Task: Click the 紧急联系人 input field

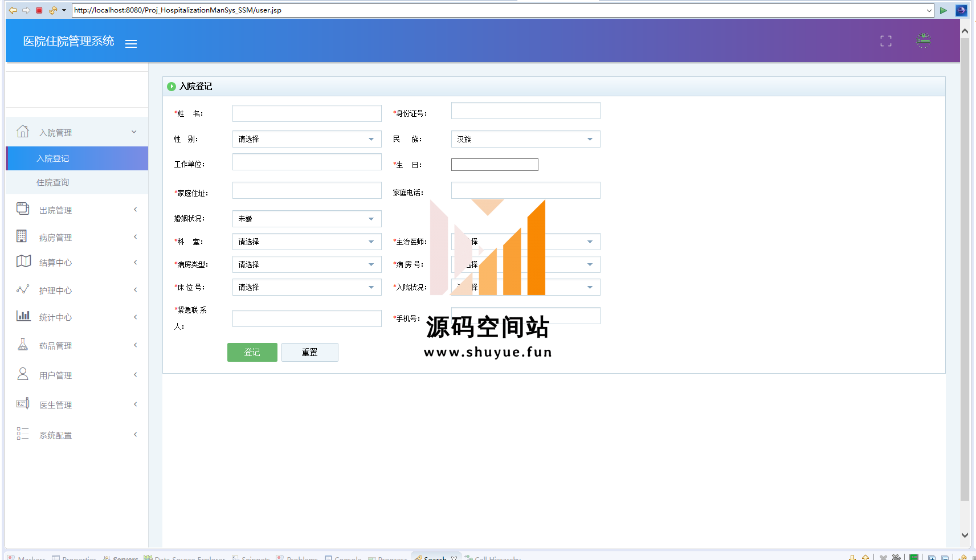Action: (307, 318)
